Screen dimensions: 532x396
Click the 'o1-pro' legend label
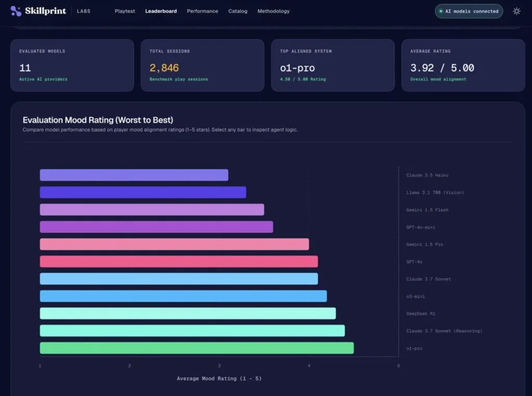414,349
